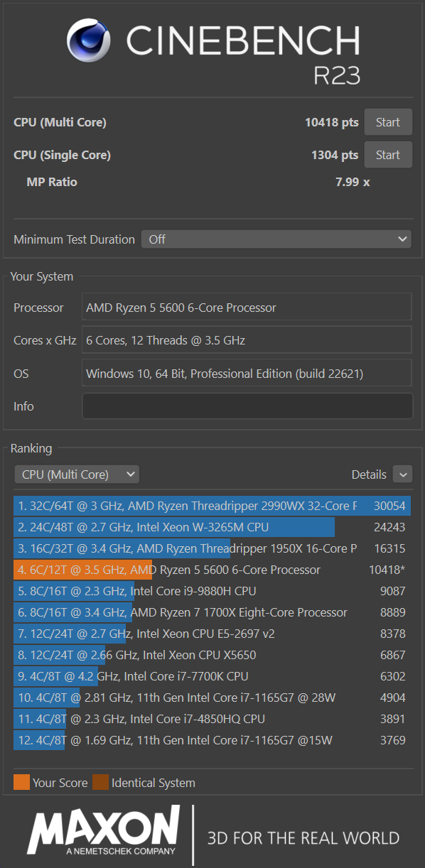Open the CPU (Multi Core) ranking dropdown
Image resolution: width=425 pixels, height=868 pixels.
click(77, 474)
